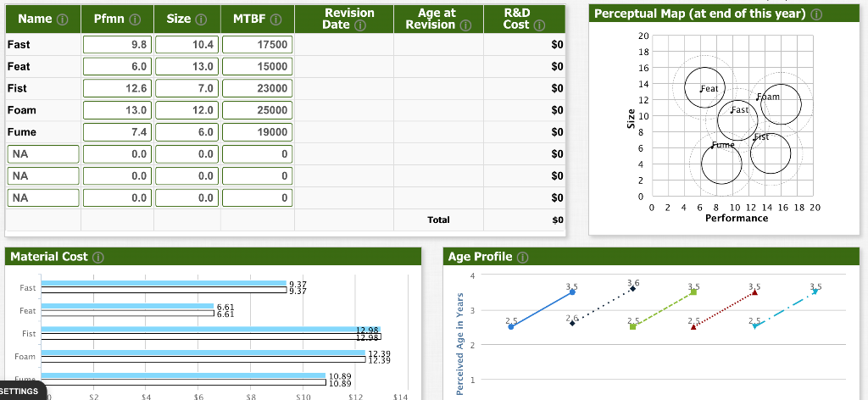Edit the Foam MTBF field 25000
868x400 pixels.
pos(257,110)
